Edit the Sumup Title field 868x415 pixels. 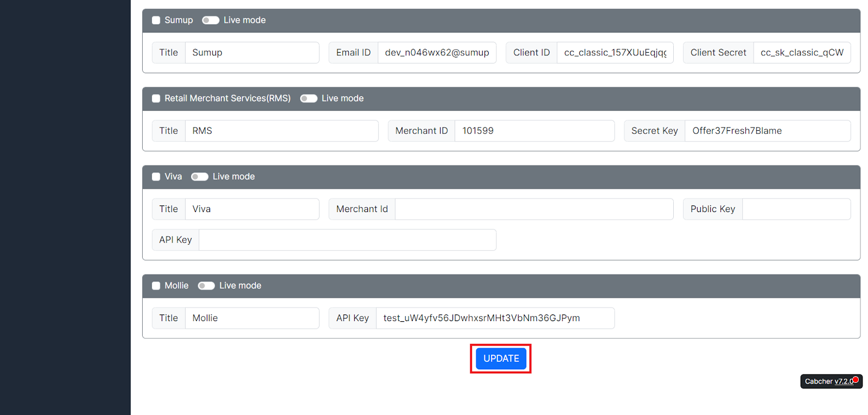tap(252, 53)
